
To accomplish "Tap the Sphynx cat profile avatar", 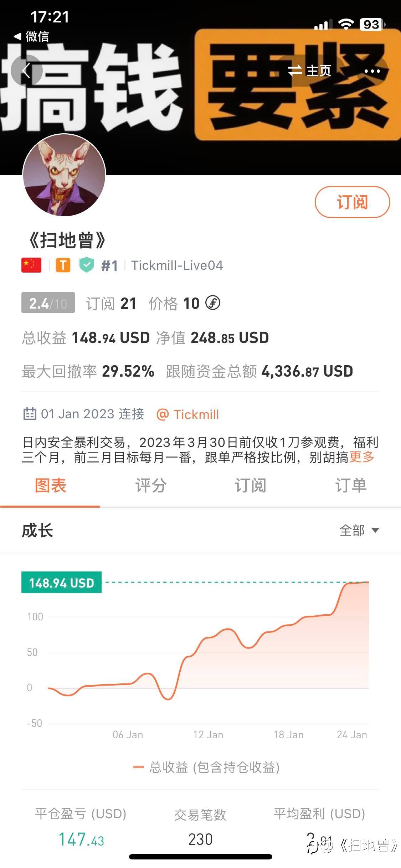I will [x=64, y=175].
